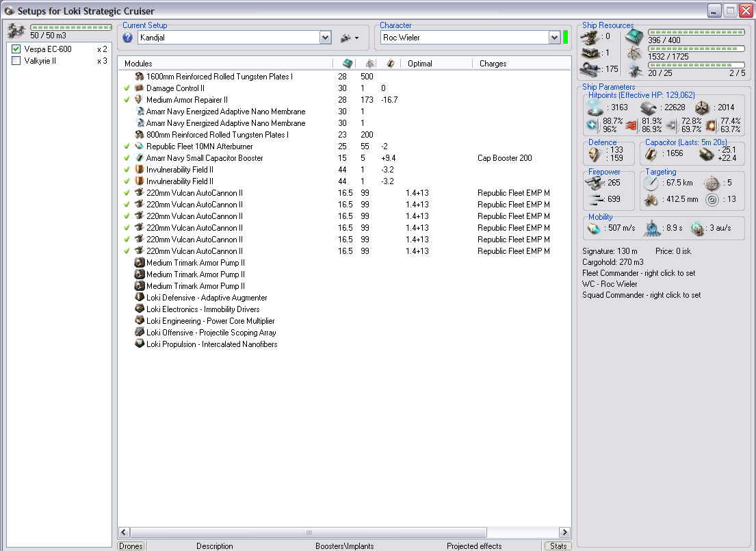Viewport: 756px width, 551px height.
Task: Click the blue help question mark icon
Action: (127, 38)
